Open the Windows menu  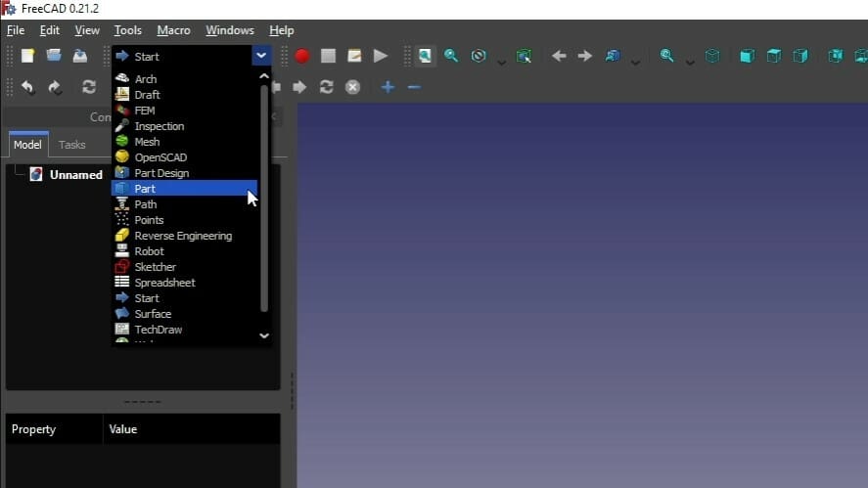pyautogui.click(x=230, y=30)
